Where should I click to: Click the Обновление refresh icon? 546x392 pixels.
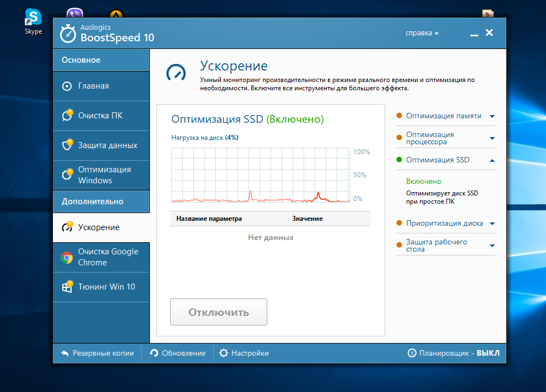click(x=154, y=353)
